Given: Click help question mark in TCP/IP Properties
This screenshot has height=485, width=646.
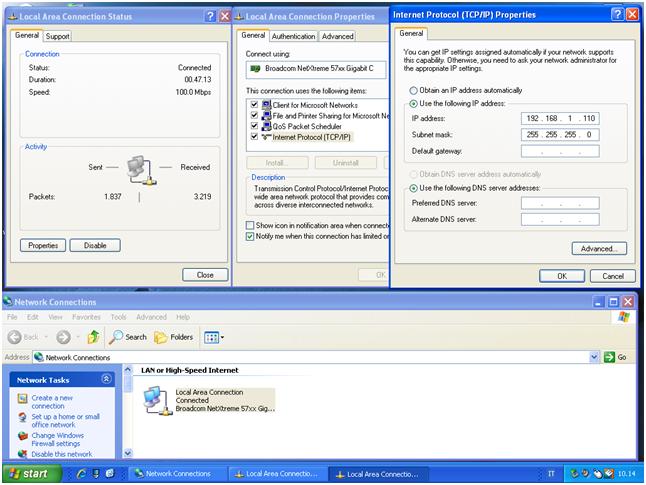Looking at the screenshot, I should click(x=617, y=14).
